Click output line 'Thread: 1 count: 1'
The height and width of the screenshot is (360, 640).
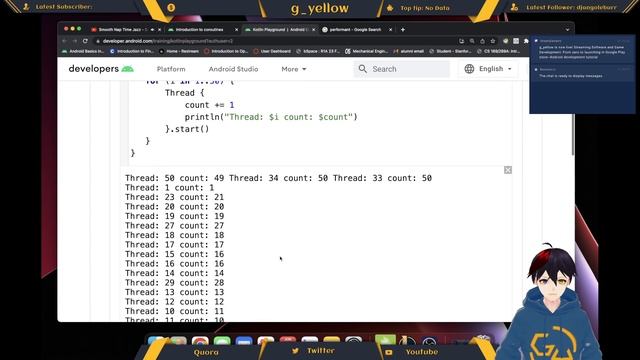pyautogui.click(x=169, y=188)
